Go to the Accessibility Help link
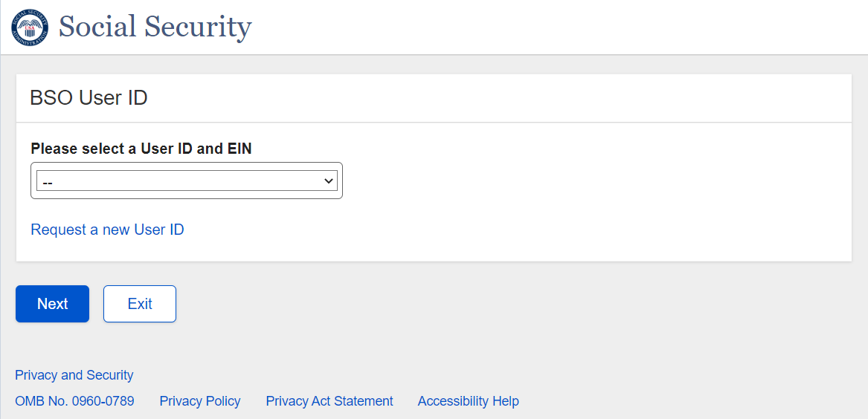 pos(468,401)
